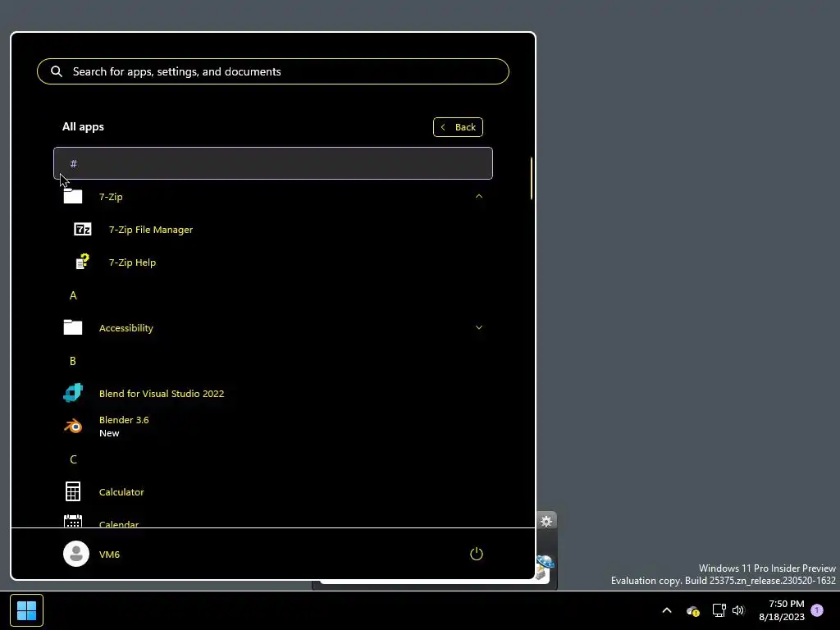
Task: Open the Calendar app icon
Action: point(73,521)
